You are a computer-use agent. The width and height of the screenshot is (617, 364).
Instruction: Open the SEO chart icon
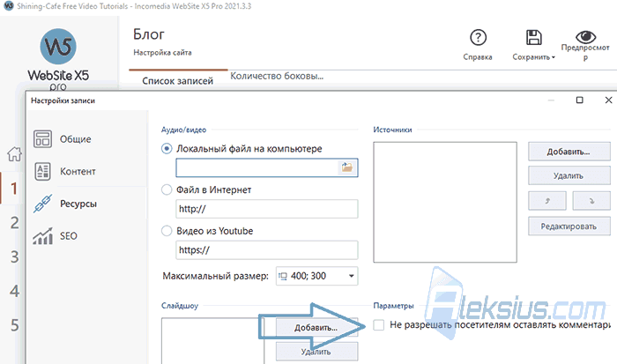click(x=42, y=236)
